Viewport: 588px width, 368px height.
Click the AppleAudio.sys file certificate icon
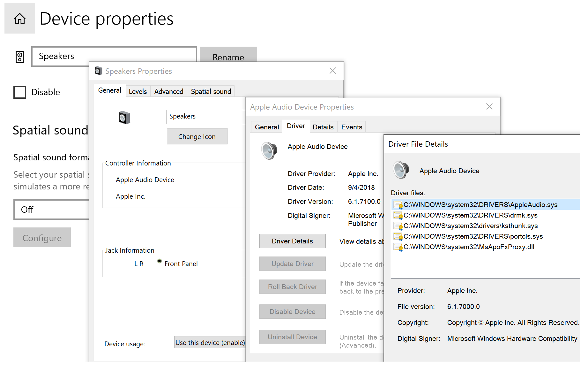tap(398, 205)
